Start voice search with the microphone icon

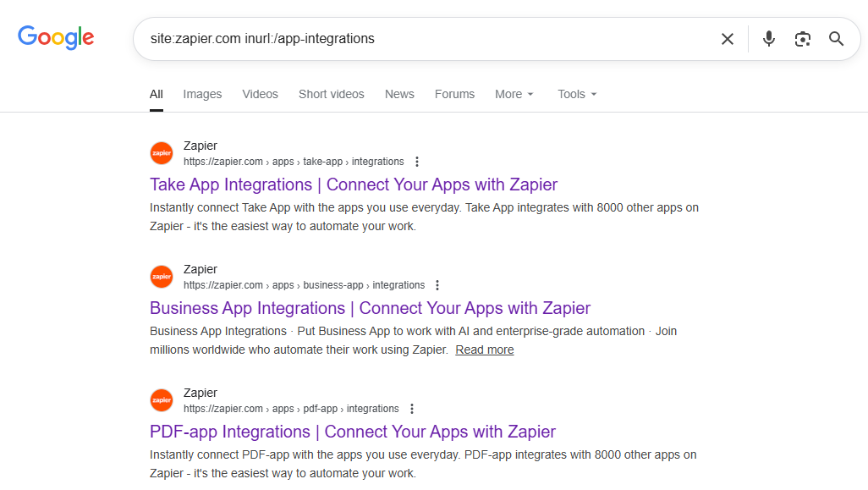(768, 39)
